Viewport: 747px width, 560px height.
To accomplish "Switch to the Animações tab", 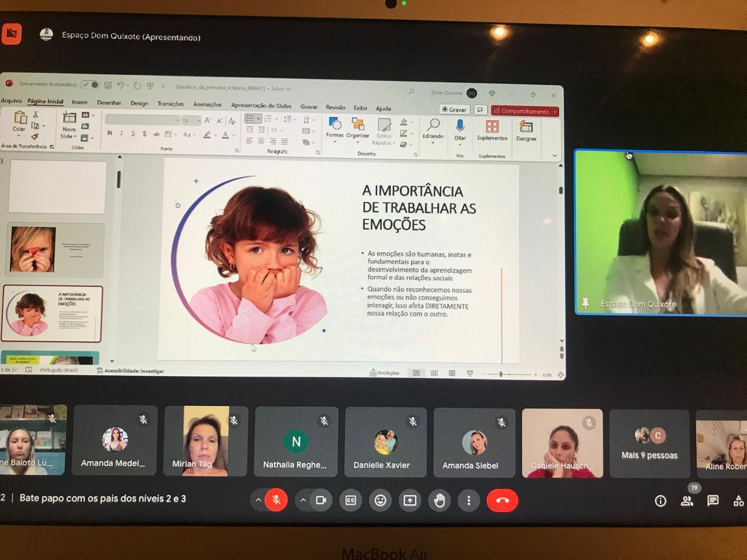I will [207, 104].
